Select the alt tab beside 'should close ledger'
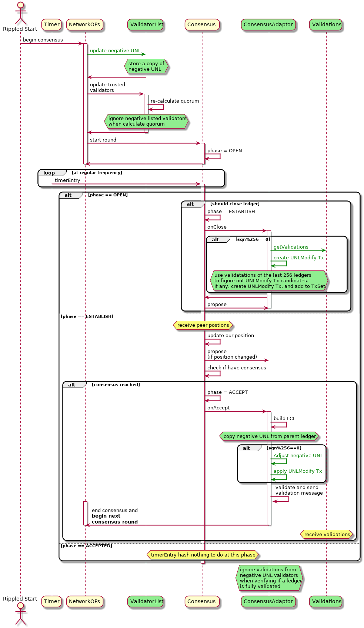 click(191, 204)
